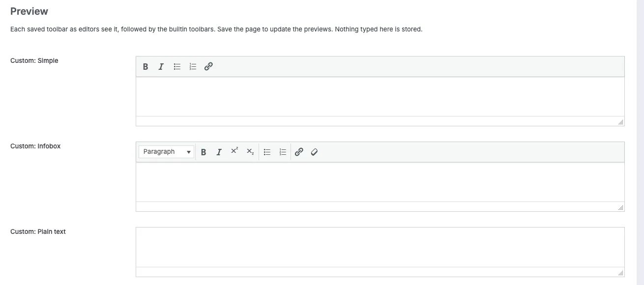
Task: Click the Custom: Infobox label
Action: 35,146
